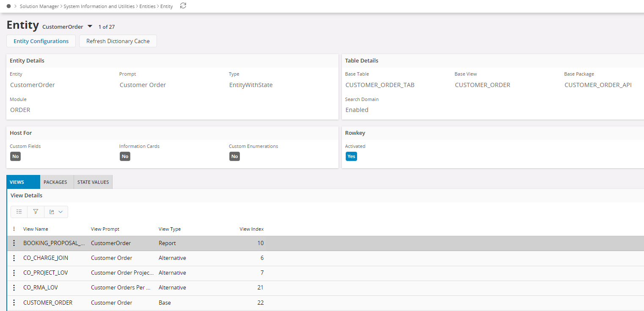Expand the CustomerOrder entity selector dropdown

point(90,26)
